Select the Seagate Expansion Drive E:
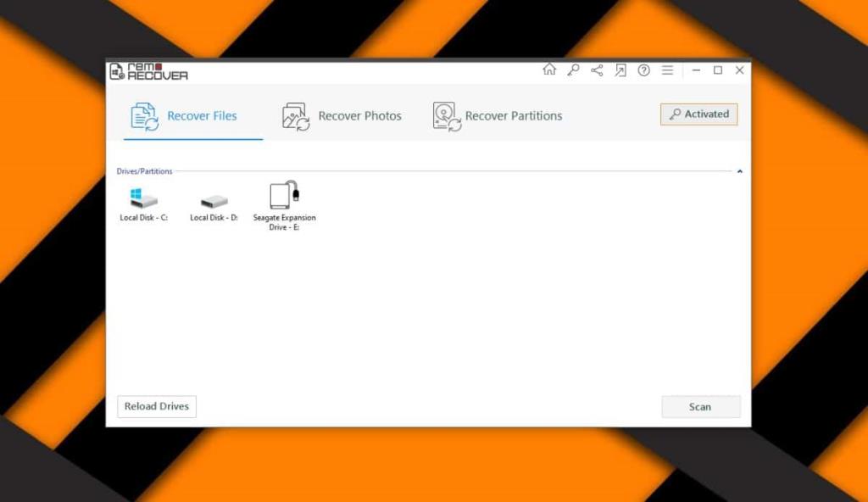Viewport: 868px width, 502px height. (x=285, y=200)
